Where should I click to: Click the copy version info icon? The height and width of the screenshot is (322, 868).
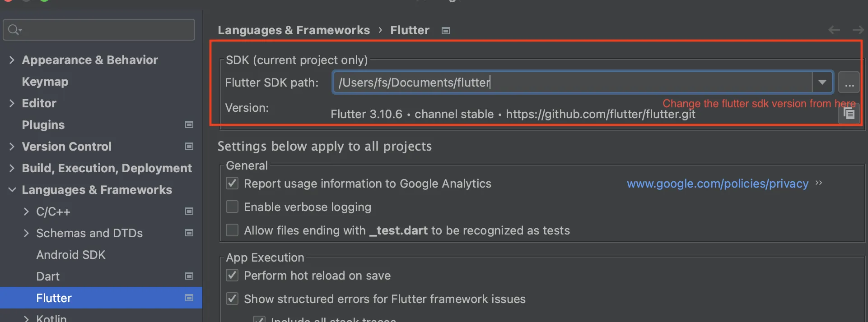click(x=849, y=114)
